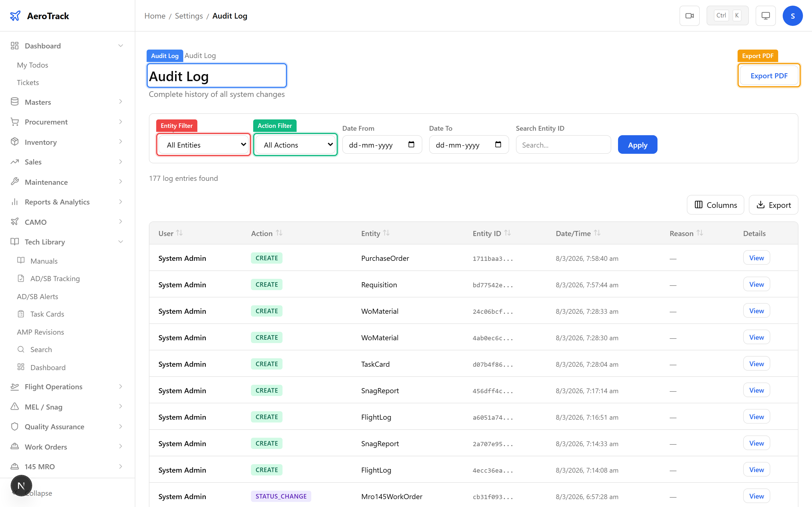
Task: Open the Date From calendar picker
Action: tap(412, 144)
